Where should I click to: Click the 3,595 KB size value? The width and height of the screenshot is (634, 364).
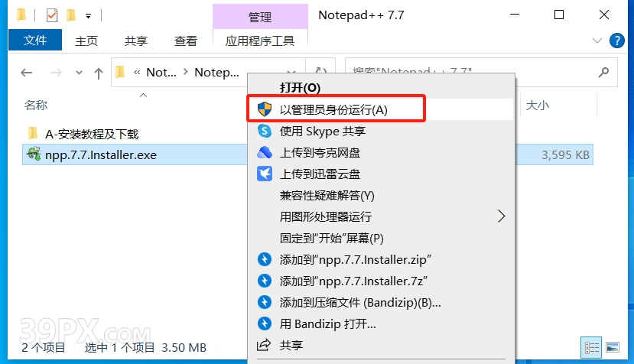565,155
